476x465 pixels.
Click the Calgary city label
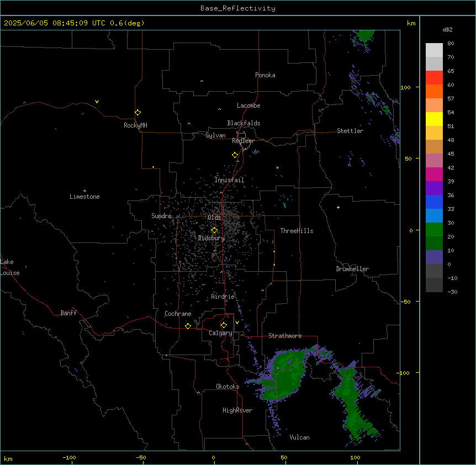coord(220,333)
